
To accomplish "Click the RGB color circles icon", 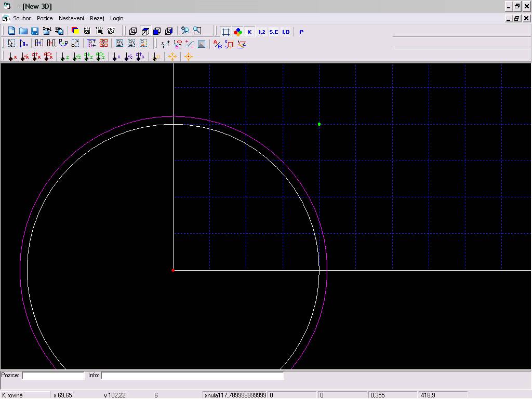I will (x=238, y=32).
